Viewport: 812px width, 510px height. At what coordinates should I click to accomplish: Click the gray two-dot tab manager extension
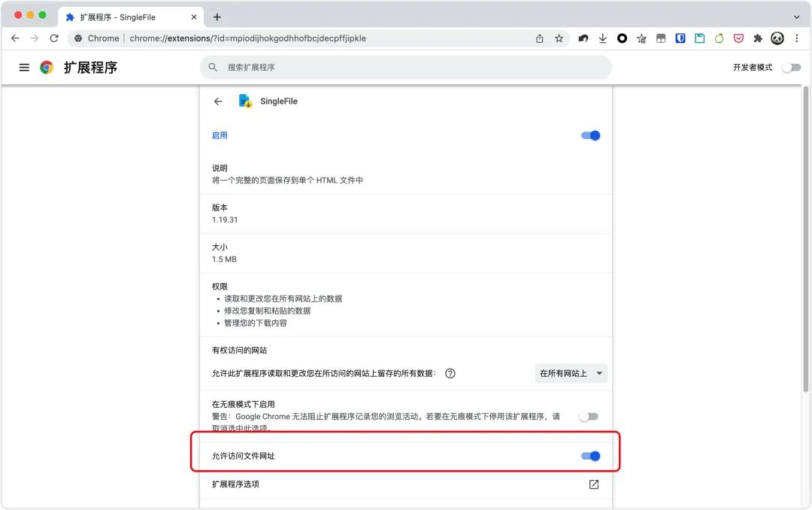pyautogui.click(x=661, y=38)
